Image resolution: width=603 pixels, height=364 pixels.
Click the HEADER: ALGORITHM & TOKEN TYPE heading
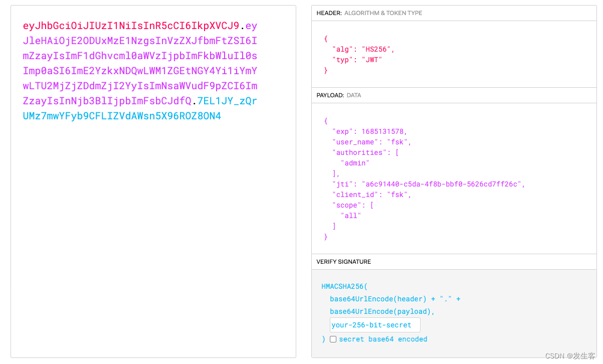[x=369, y=13]
